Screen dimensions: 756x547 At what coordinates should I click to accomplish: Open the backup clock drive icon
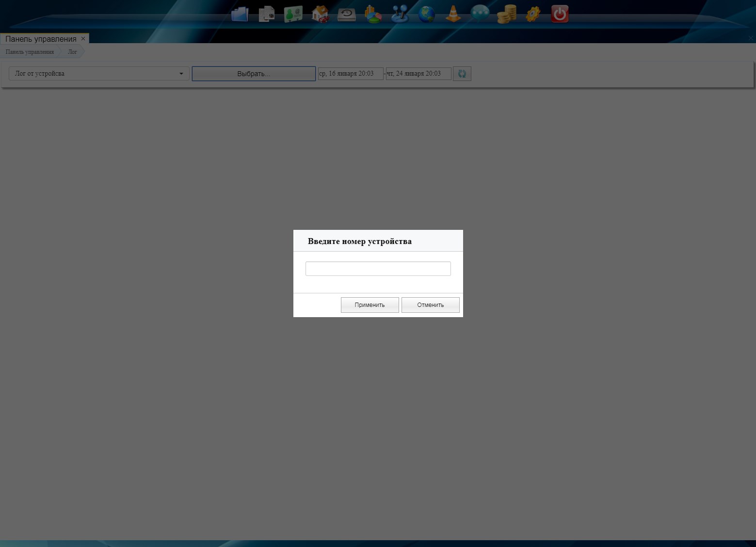pos(346,14)
